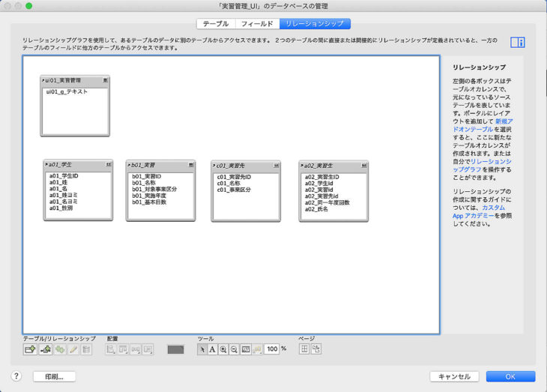Image resolution: width=547 pixels, height=392 pixels.
Task: Expand the arrow on c01_実習先 header
Action: pos(215,165)
